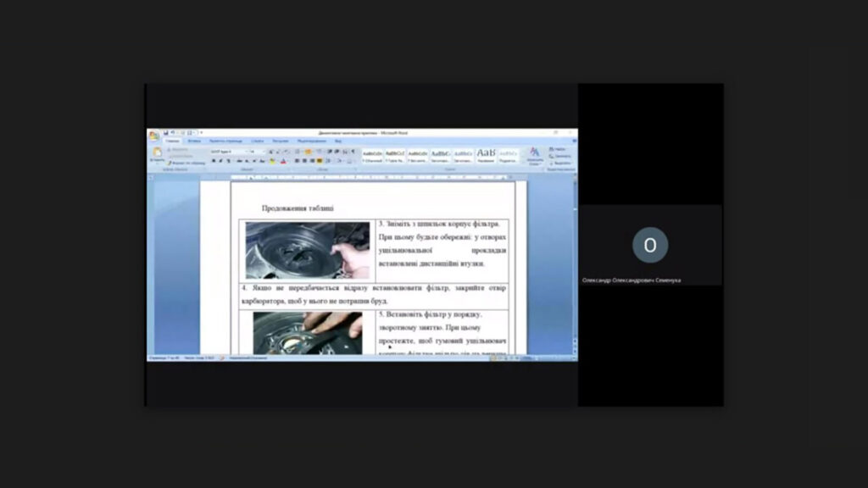
Task: Increase font size with Grow Font icon
Action: [x=270, y=152]
